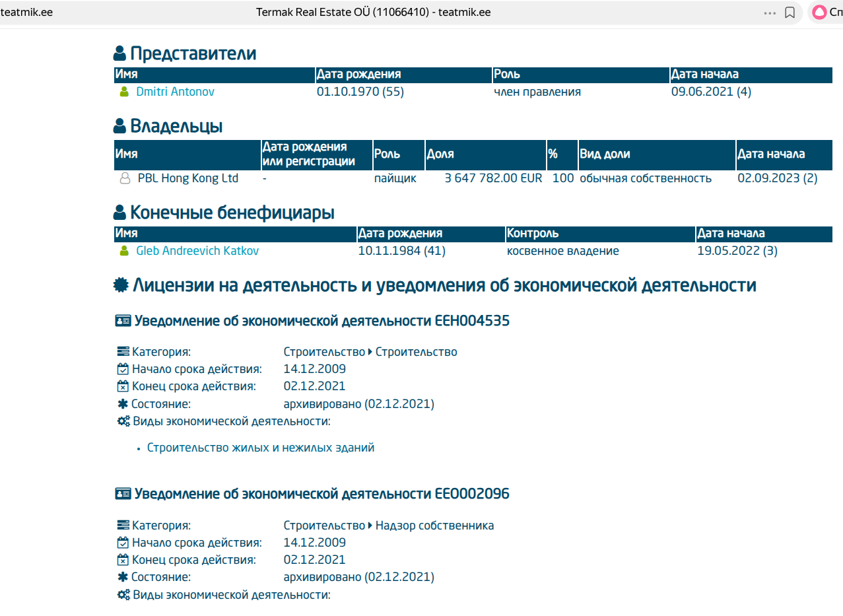Open the three-dot browser page menu
The width and height of the screenshot is (843, 616).
coord(770,13)
